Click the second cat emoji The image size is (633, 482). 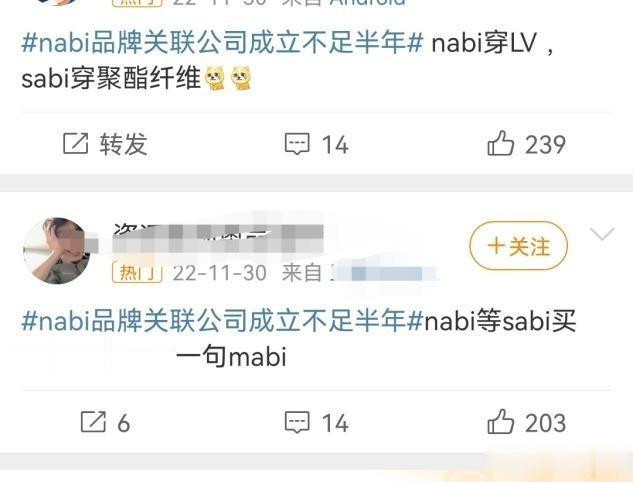tap(241, 78)
